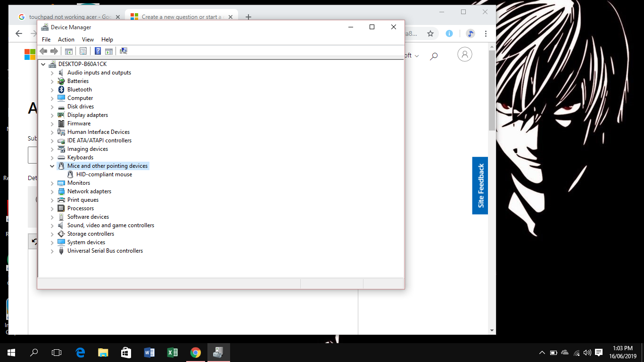Open the Windows Start menu
Screen dimensions: 644x362
pos(11,352)
